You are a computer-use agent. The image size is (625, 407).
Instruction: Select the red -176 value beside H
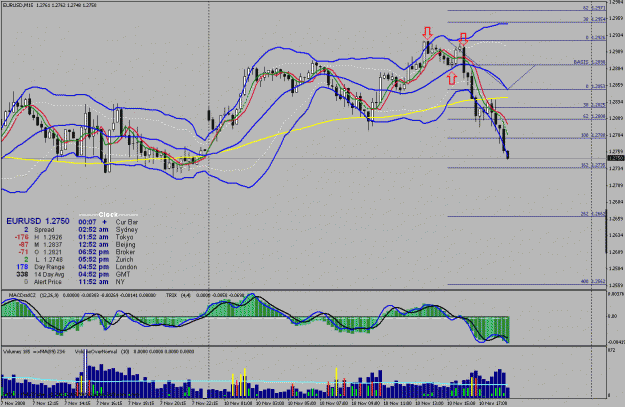21,237
